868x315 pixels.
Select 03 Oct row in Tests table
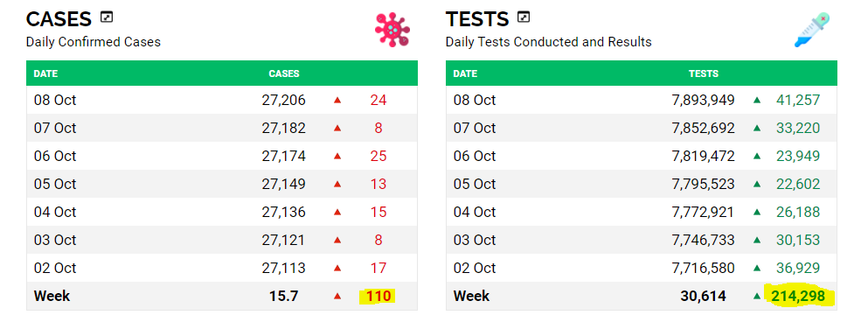pos(641,240)
